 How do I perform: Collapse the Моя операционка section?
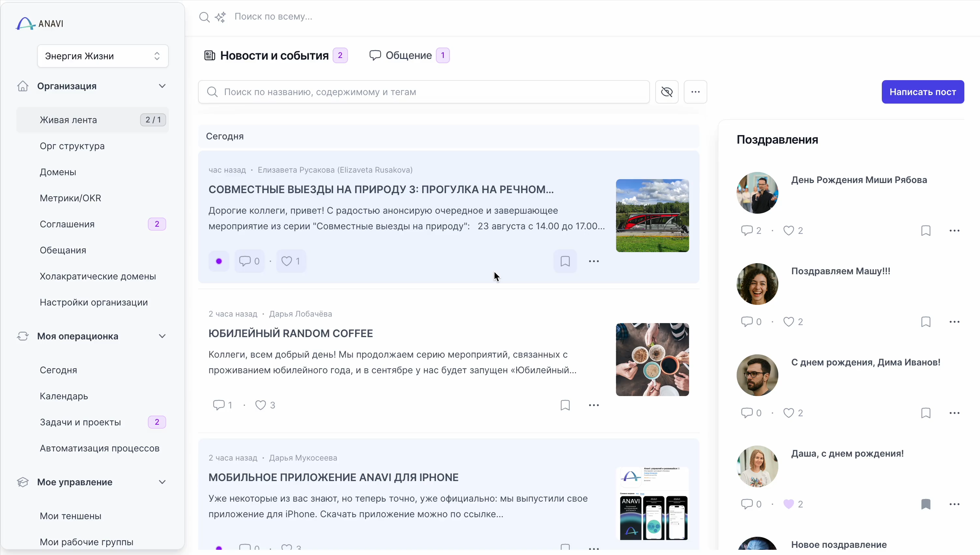click(162, 336)
